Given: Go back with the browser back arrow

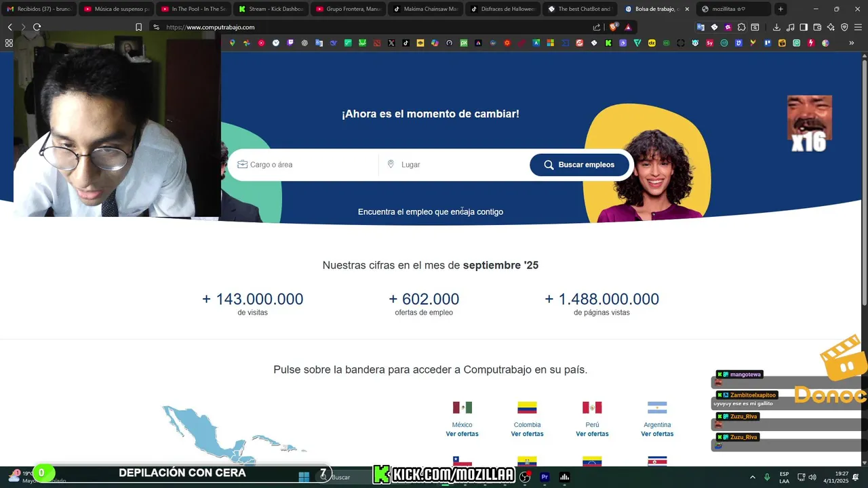Looking at the screenshot, I should [9, 27].
